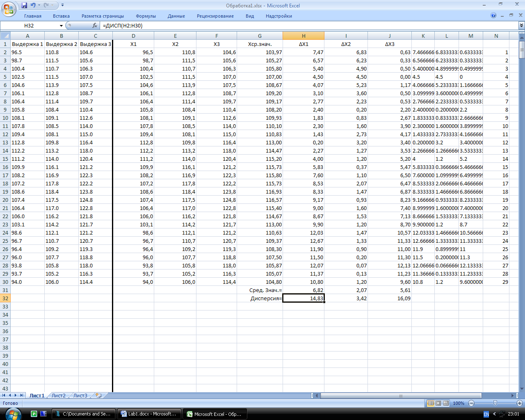The width and height of the screenshot is (525, 420).
Task: Open the Вид ribbon tab
Action: click(x=250, y=16)
